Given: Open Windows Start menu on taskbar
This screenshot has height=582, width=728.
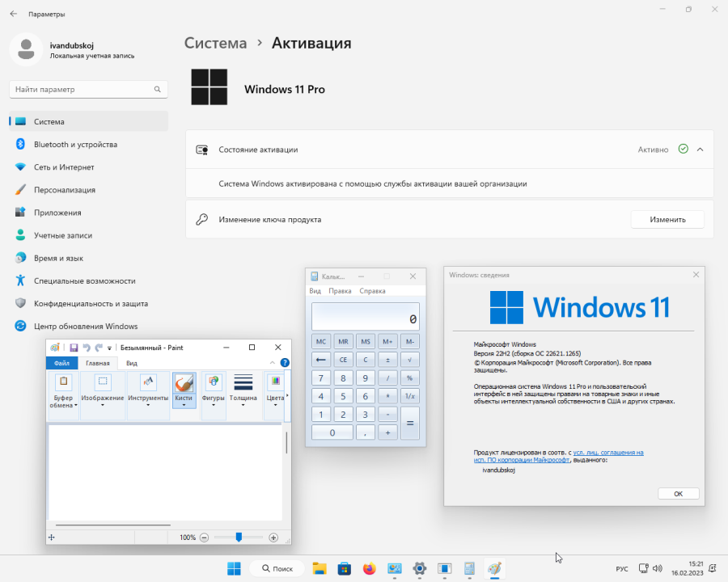Looking at the screenshot, I should coord(234,568).
